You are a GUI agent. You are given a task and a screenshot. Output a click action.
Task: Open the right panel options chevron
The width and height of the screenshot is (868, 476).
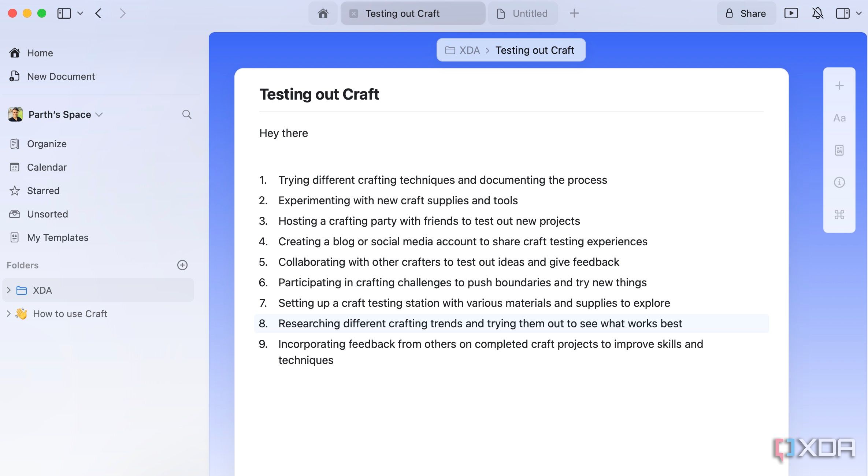859,14
